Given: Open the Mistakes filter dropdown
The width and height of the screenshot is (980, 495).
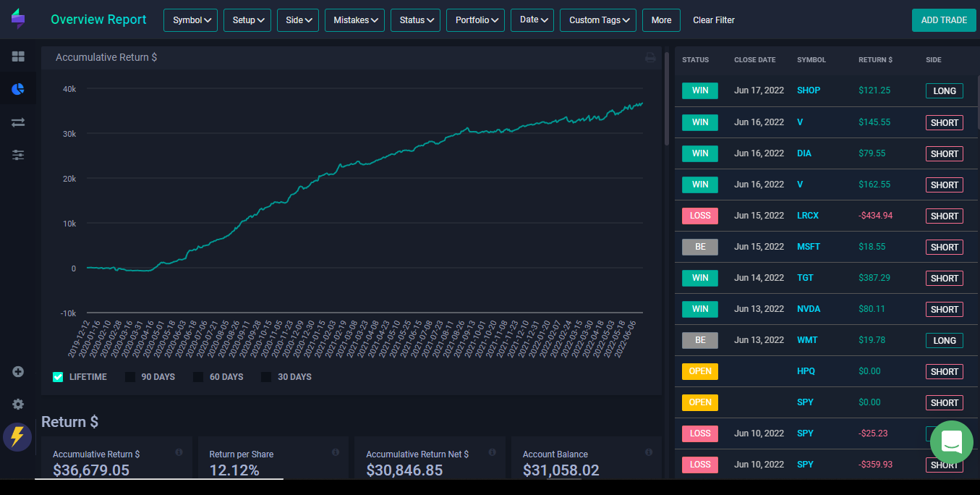Looking at the screenshot, I should [354, 20].
